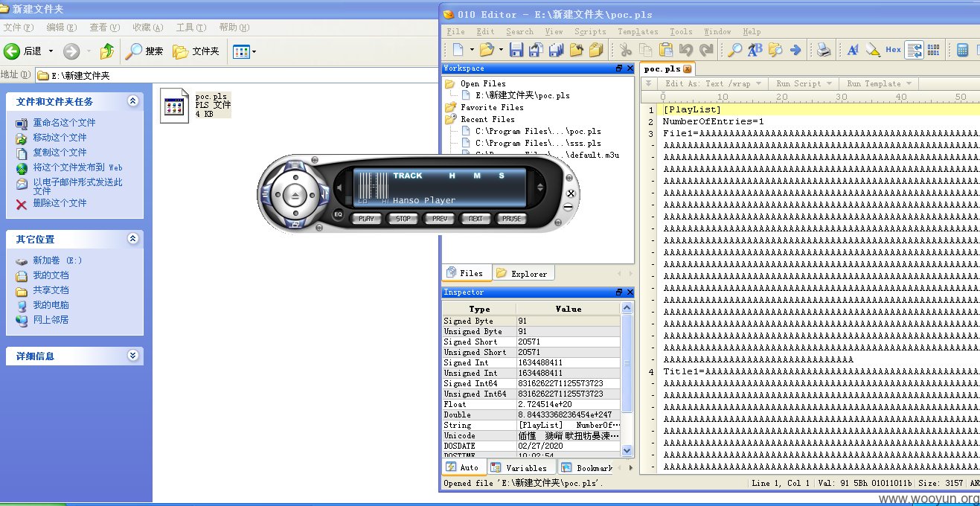The height and width of the screenshot is (506, 980).
Task: Open the File menu in 010 Editor
Action: point(455,31)
